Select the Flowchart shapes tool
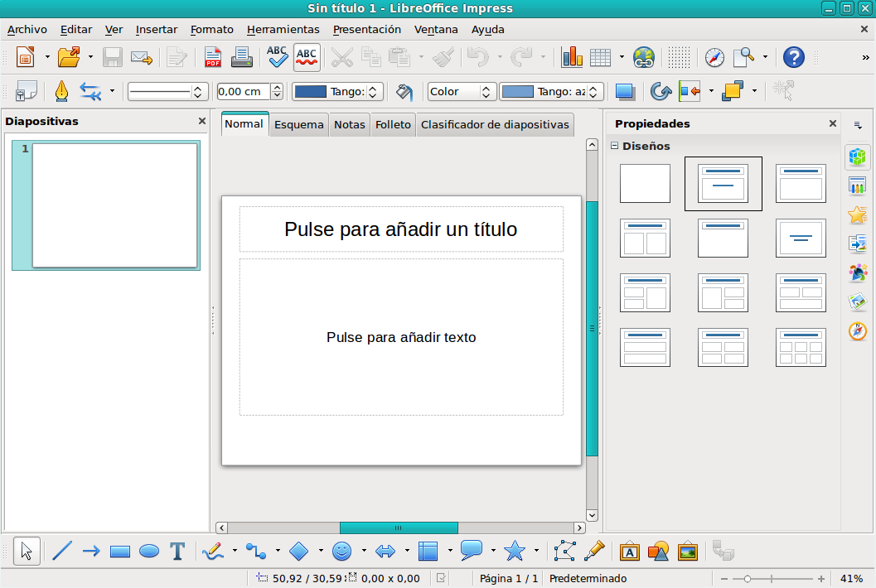This screenshot has height=588, width=876. (428, 551)
